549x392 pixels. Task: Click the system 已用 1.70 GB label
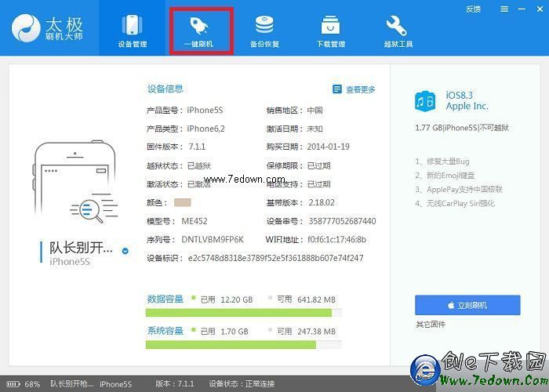click(x=224, y=332)
